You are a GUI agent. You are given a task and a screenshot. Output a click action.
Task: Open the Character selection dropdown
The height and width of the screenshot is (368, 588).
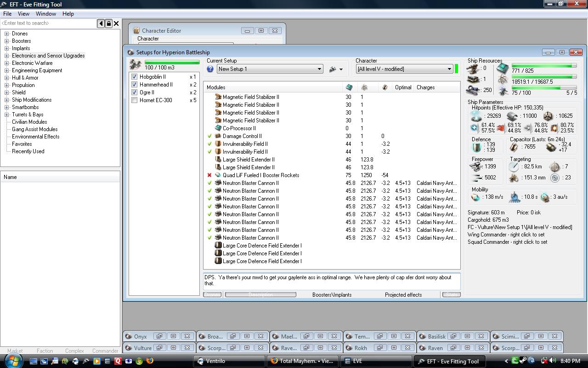(x=449, y=69)
